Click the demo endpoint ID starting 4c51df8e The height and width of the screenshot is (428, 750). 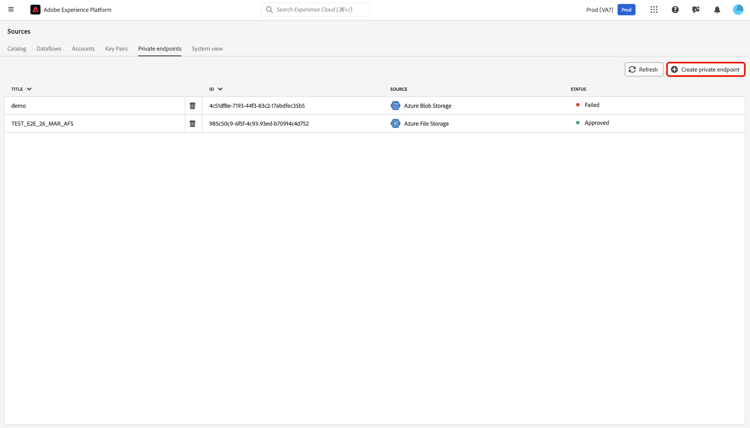click(x=257, y=106)
